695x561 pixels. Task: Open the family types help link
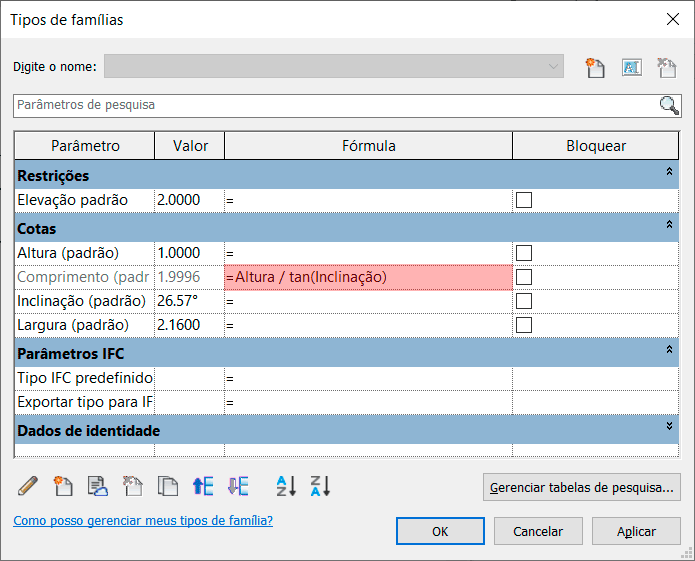143,521
